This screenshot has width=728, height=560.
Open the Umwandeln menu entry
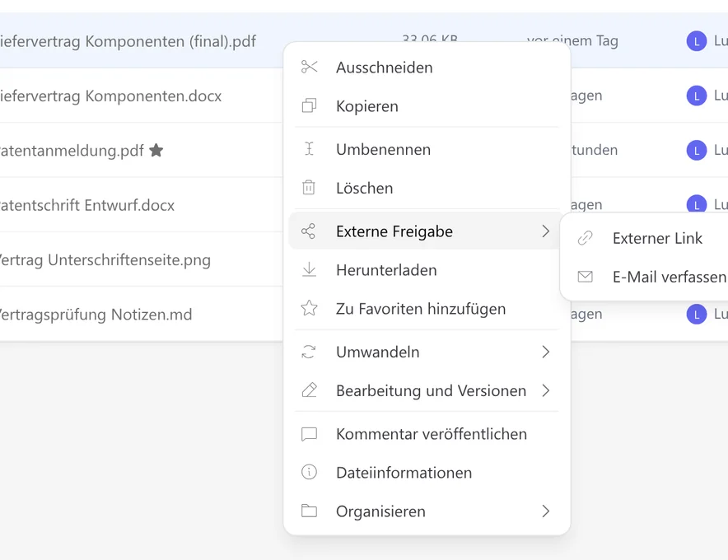click(x=427, y=352)
